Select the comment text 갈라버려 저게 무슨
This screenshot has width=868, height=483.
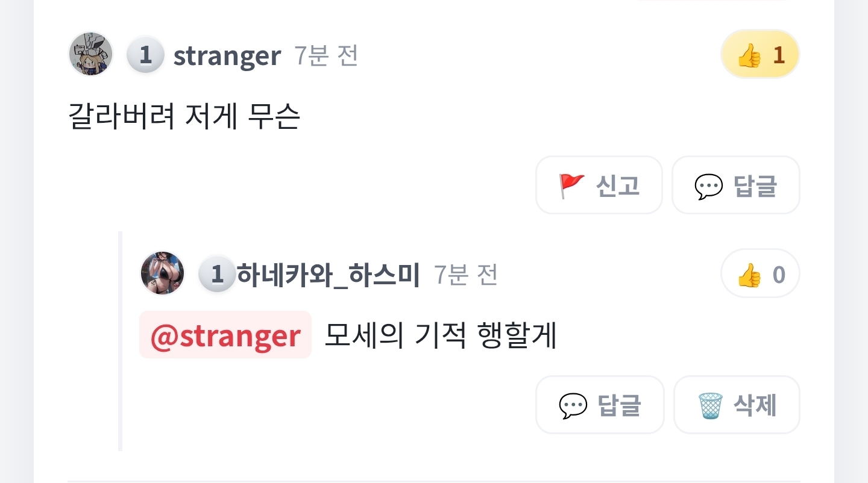point(184,116)
